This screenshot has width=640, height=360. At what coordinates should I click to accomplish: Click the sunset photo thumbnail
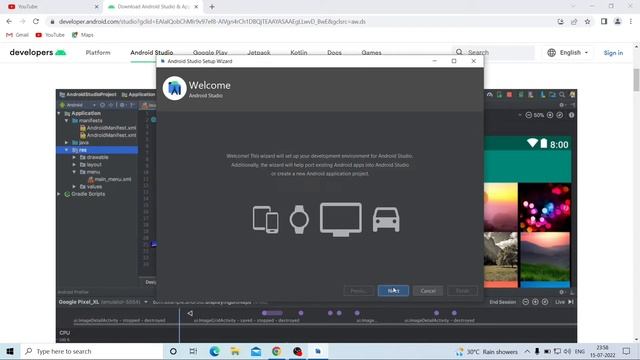(x=501, y=207)
